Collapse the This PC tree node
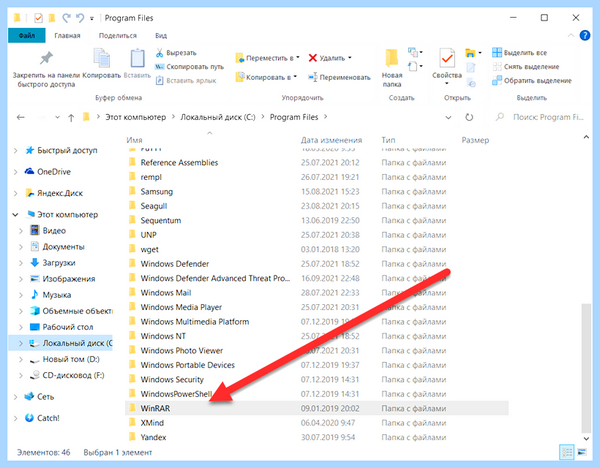The image size is (600, 468). coord(16,215)
